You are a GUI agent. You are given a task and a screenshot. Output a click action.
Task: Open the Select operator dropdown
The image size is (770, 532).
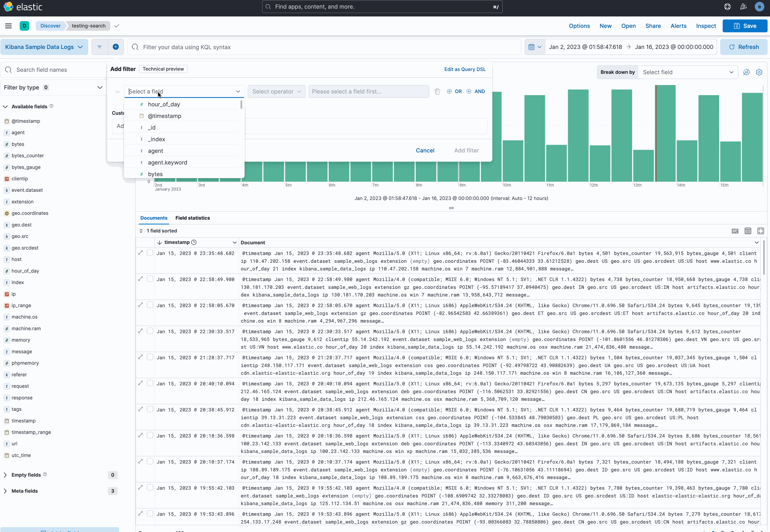[x=276, y=91]
